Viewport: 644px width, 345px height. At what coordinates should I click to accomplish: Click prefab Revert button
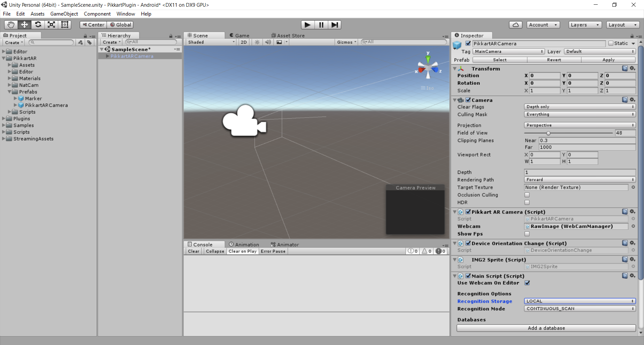point(554,60)
